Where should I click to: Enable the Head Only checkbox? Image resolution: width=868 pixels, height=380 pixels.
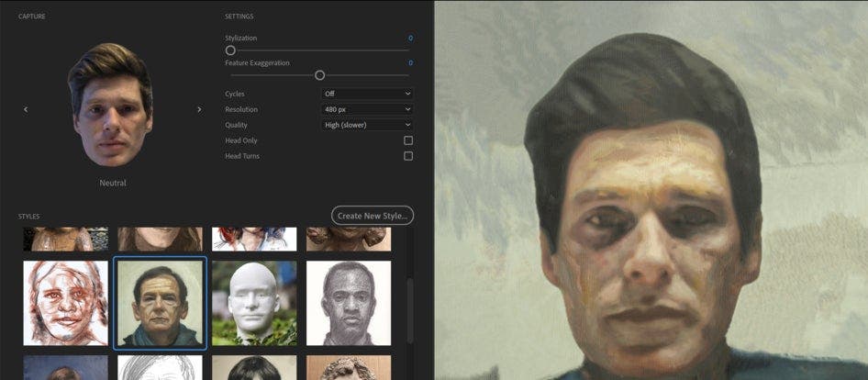(x=408, y=140)
